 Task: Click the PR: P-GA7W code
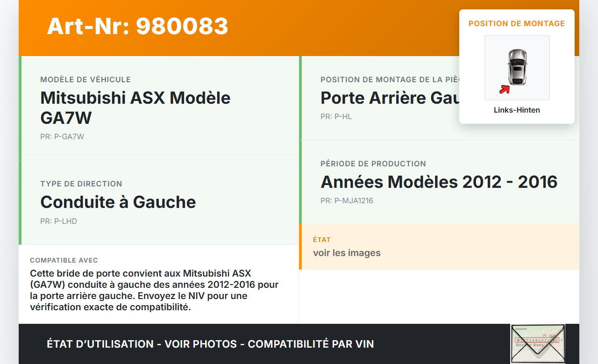point(62,137)
